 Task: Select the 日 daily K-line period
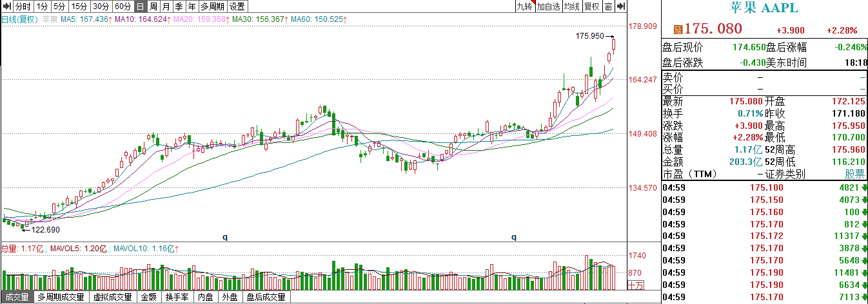click(x=141, y=6)
